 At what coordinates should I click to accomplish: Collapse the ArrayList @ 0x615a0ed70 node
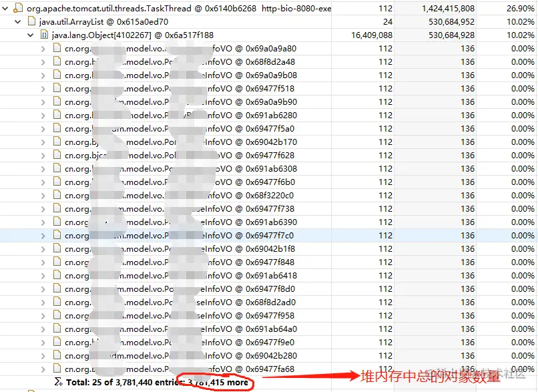pos(18,21)
